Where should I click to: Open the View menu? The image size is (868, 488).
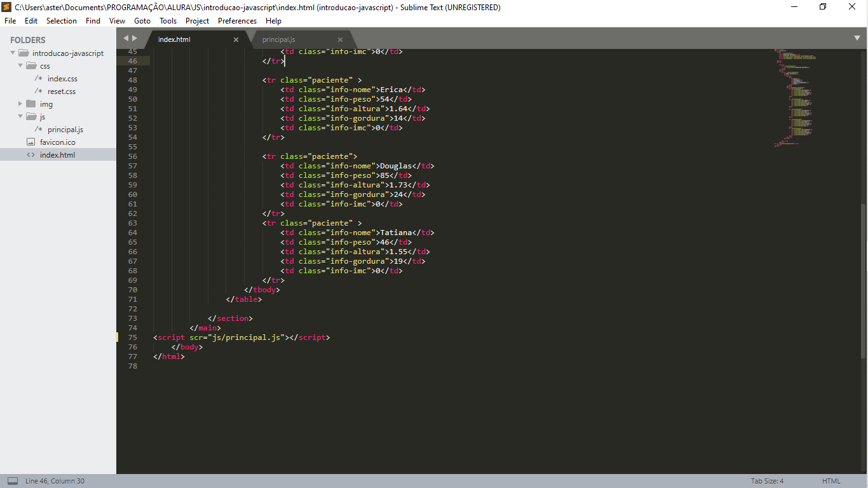(117, 21)
